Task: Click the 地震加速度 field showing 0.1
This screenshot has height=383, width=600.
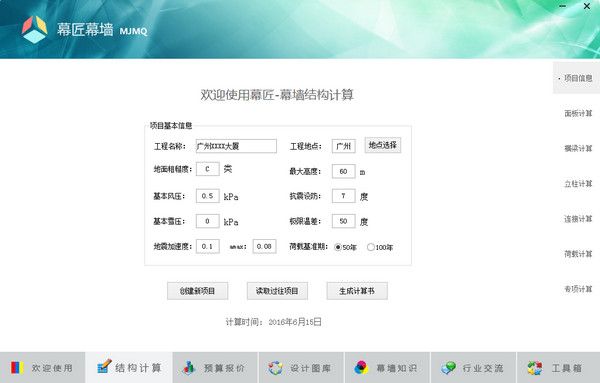Action: tap(207, 246)
